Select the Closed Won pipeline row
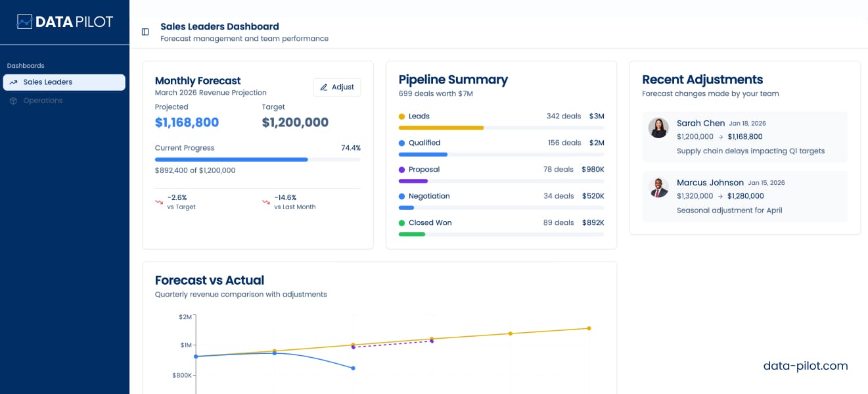This screenshot has width=868, height=394. point(501,223)
